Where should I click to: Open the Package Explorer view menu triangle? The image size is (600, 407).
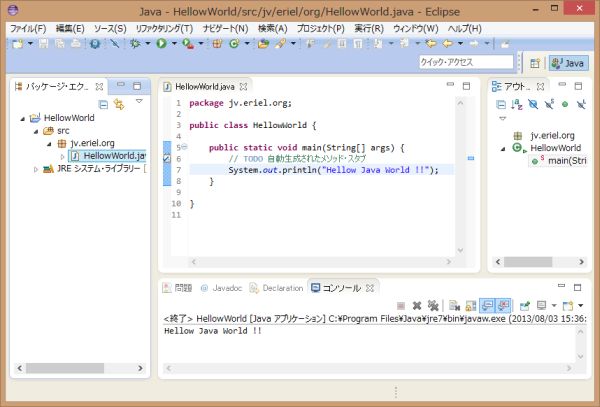139,101
